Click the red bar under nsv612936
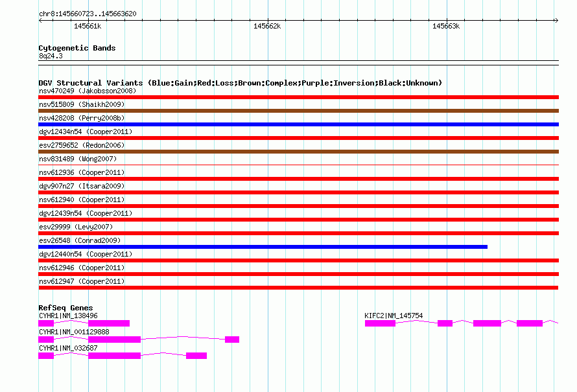The image size is (577, 392). pos(298,179)
